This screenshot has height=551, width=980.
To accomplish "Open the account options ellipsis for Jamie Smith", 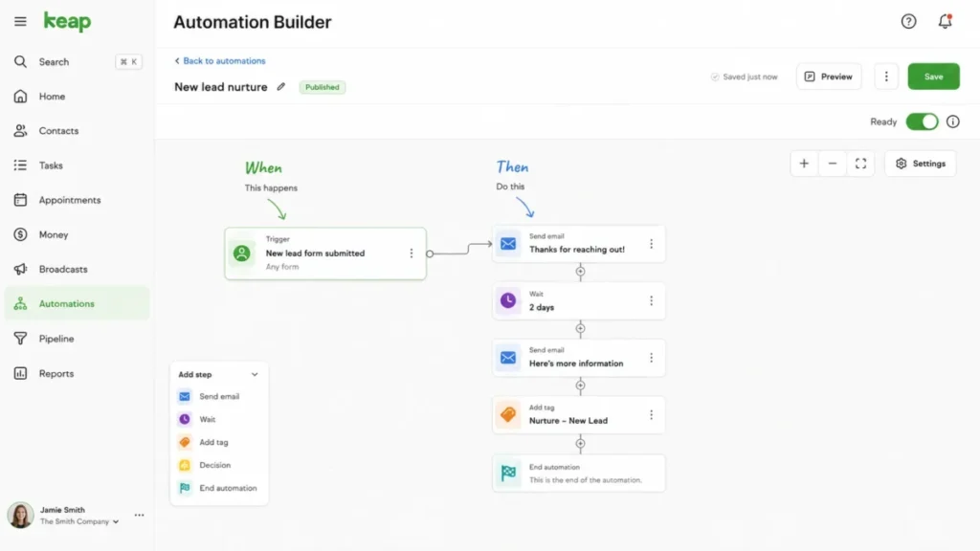I will click(x=139, y=516).
